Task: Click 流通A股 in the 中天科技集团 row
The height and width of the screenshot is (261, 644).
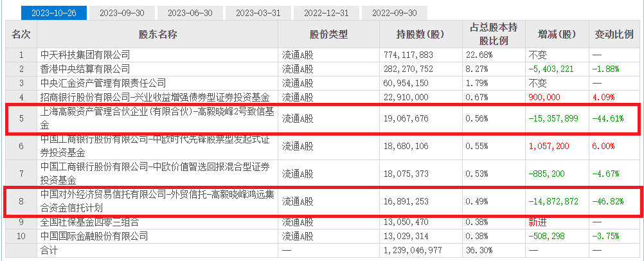Action: point(298,55)
